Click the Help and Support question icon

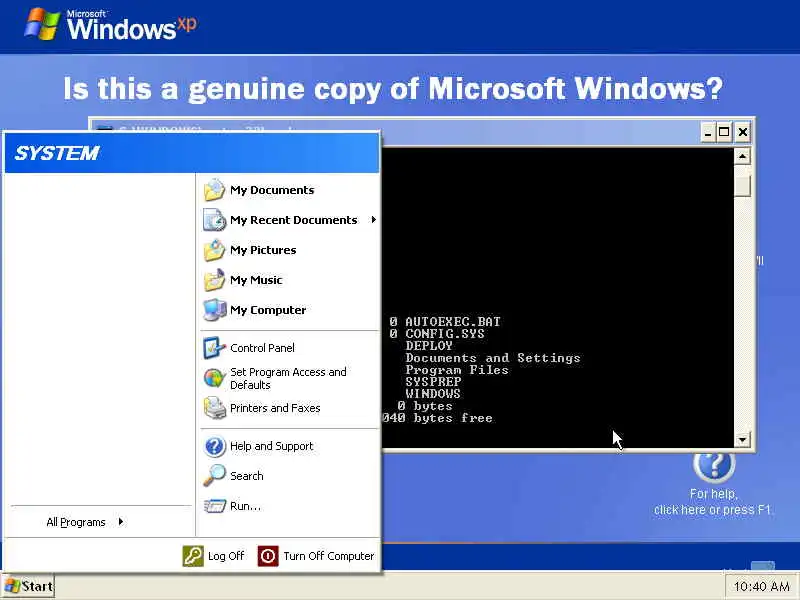click(x=214, y=446)
